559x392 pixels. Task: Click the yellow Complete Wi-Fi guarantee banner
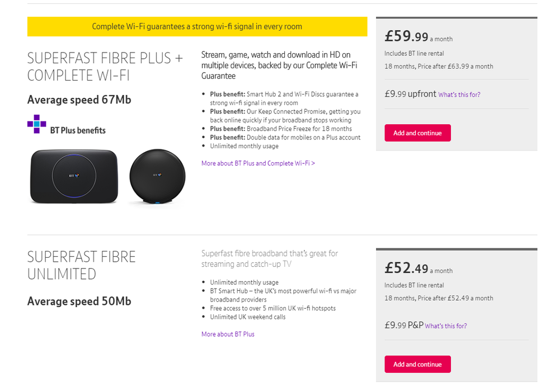coord(197,26)
